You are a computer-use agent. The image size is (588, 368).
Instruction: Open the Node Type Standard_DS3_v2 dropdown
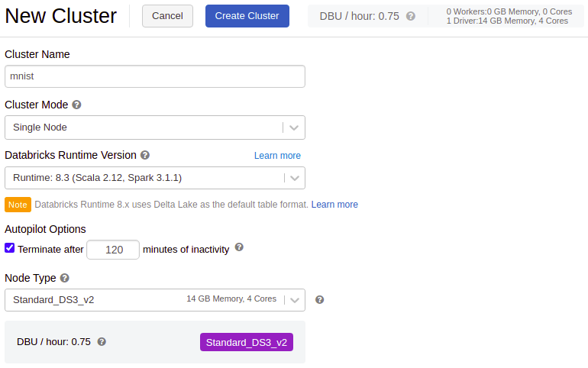click(155, 300)
